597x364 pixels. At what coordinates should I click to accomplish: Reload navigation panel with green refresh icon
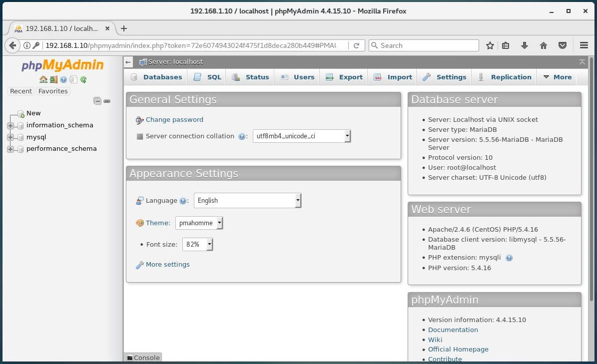pyautogui.click(x=83, y=79)
